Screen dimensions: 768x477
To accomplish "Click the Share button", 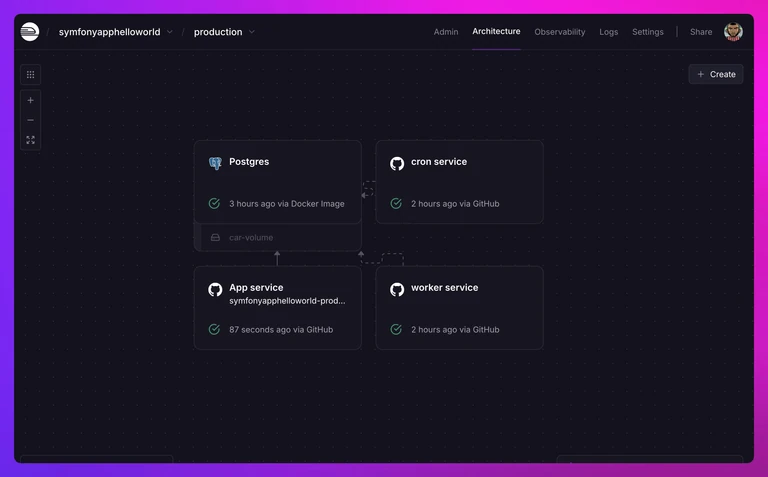I will click(701, 32).
